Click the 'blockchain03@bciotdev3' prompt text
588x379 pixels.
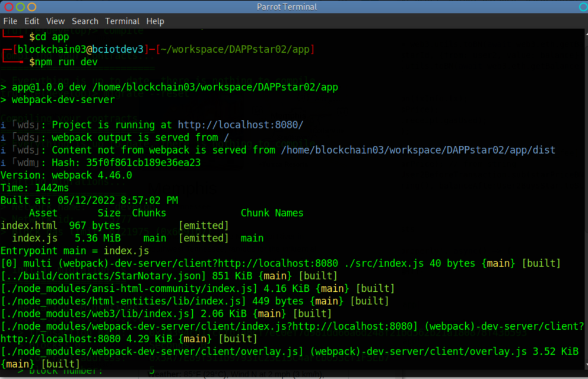click(81, 49)
